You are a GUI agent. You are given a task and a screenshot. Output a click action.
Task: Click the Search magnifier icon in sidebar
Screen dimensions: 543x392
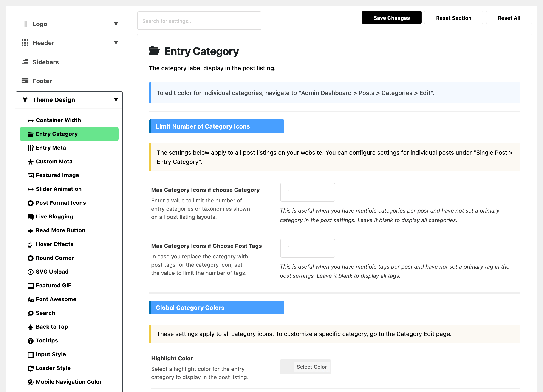(30, 313)
